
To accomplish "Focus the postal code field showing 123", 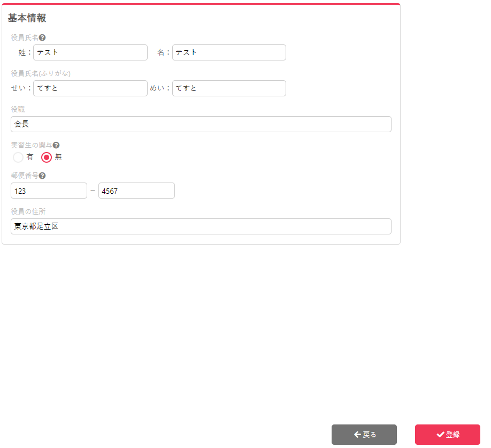I will 49,191.
